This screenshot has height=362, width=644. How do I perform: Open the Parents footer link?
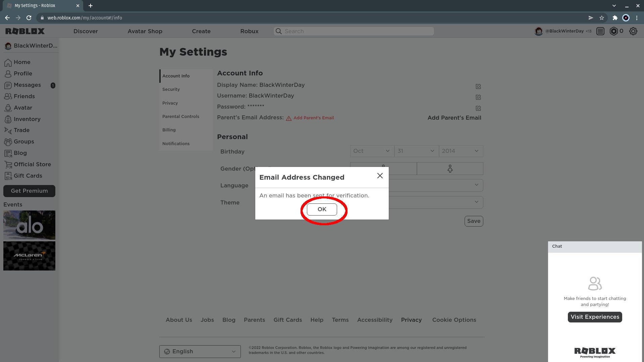tap(254, 320)
